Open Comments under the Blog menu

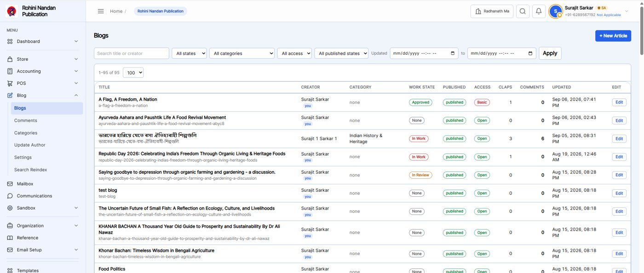26,120
